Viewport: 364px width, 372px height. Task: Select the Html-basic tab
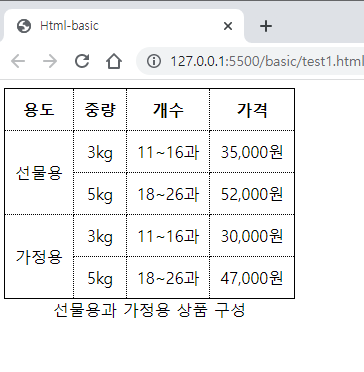tap(123, 26)
